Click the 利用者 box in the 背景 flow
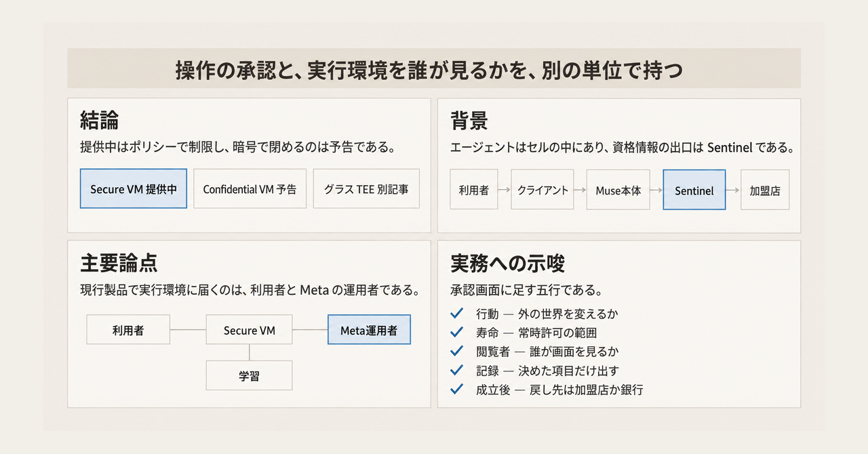Image resolution: width=868 pixels, height=454 pixels. tap(473, 190)
